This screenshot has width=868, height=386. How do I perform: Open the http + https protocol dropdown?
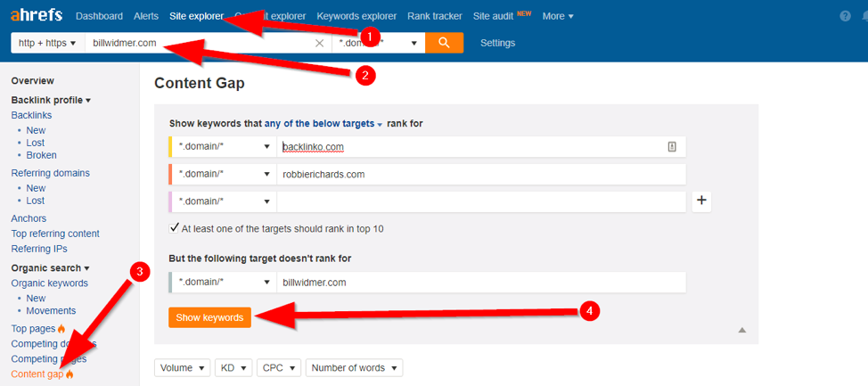click(x=47, y=43)
